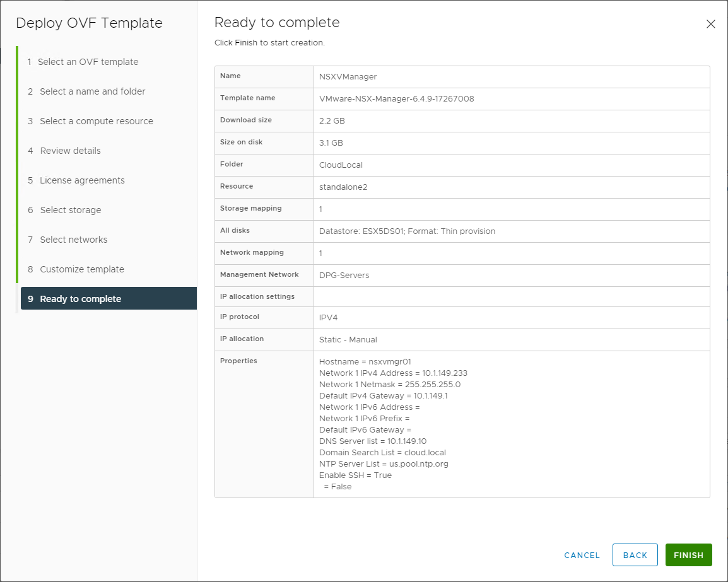Click the Storage mapping label
This screenshot has width=728, height=582.
(250, 208)
